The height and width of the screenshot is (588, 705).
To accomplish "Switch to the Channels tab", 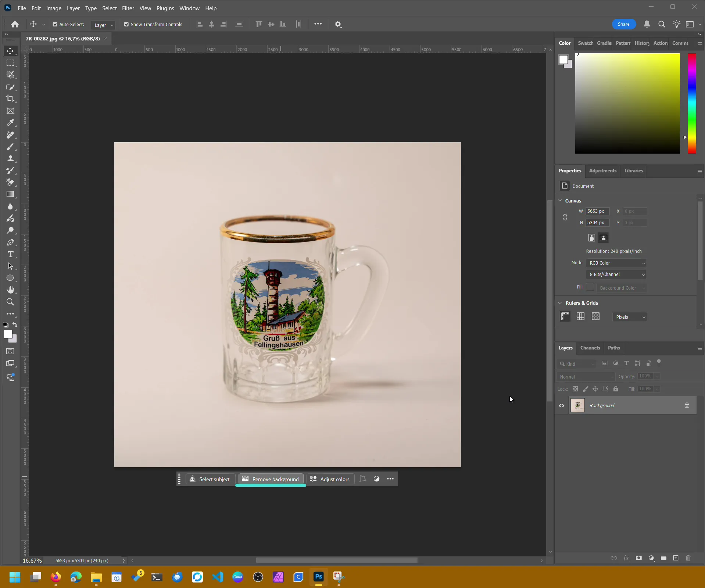I will click(590, 348).
